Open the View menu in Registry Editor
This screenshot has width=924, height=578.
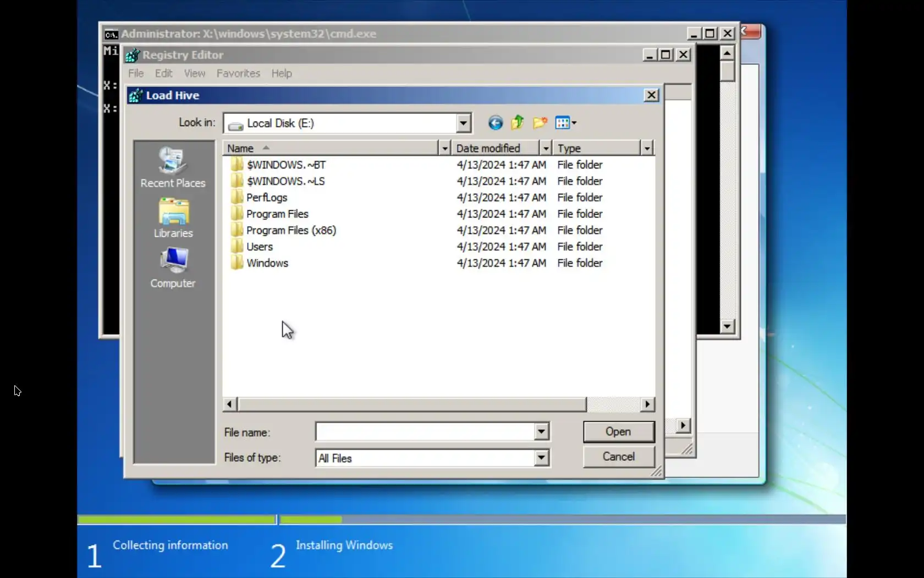[195, 73]
